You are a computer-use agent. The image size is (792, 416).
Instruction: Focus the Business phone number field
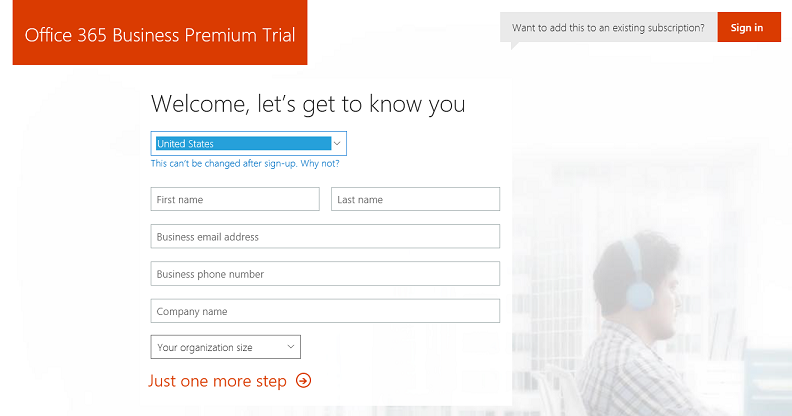click(x=325, y=274)
